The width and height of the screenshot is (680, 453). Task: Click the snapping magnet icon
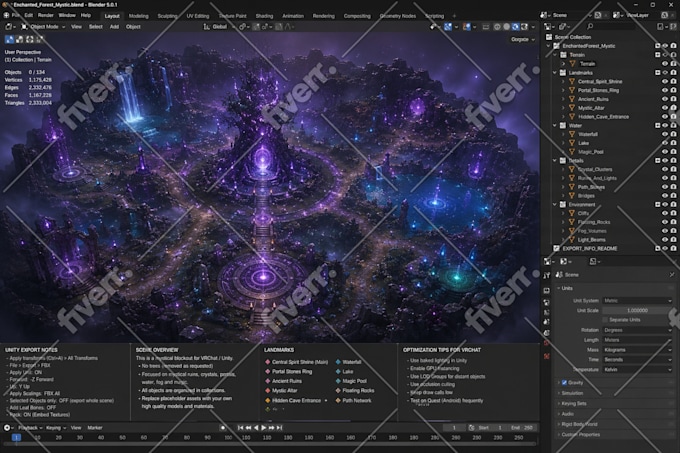(x=256, y=27)
